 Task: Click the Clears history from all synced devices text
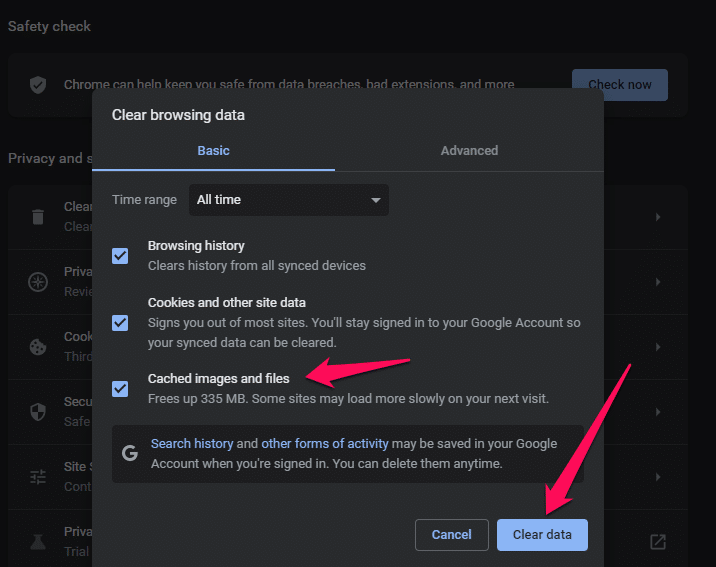tap(257, 266)
